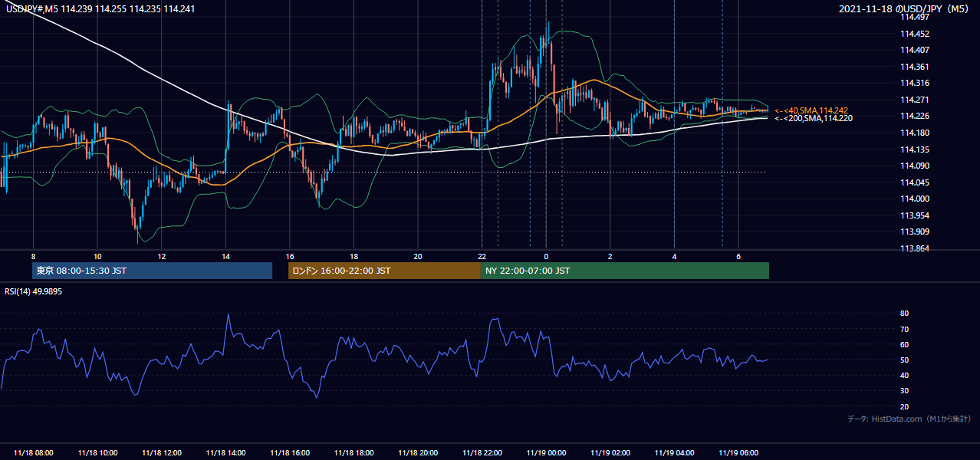Click the RSI(14) 49.9895 indicator label
Viewport: 980px width, 460px height.
tap(33, 291)
